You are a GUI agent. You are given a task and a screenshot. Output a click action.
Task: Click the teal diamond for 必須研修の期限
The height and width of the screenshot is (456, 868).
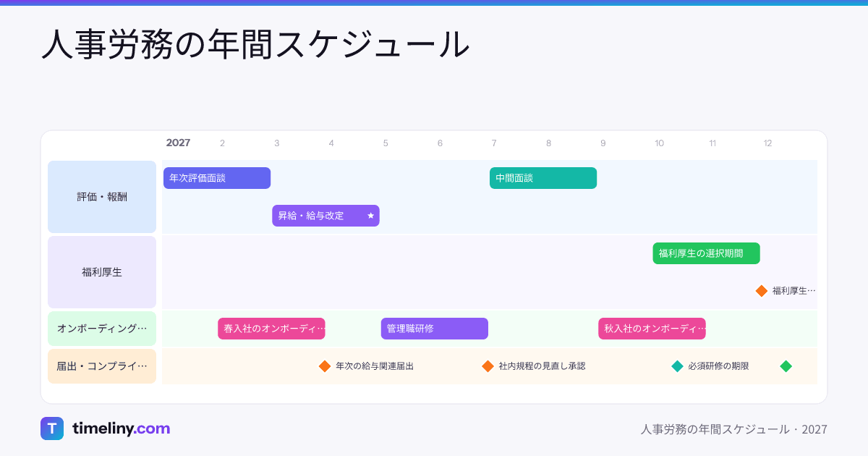(677, 366)
